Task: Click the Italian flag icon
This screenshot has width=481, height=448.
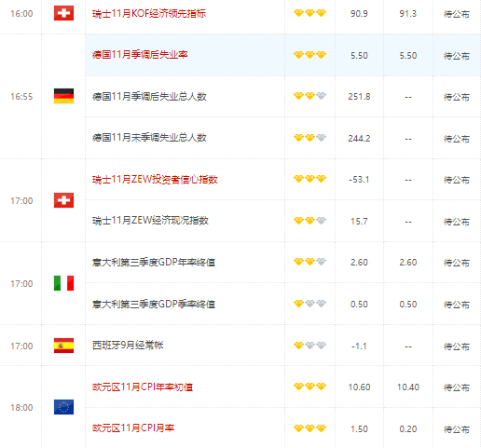Action: click(63, 283)
